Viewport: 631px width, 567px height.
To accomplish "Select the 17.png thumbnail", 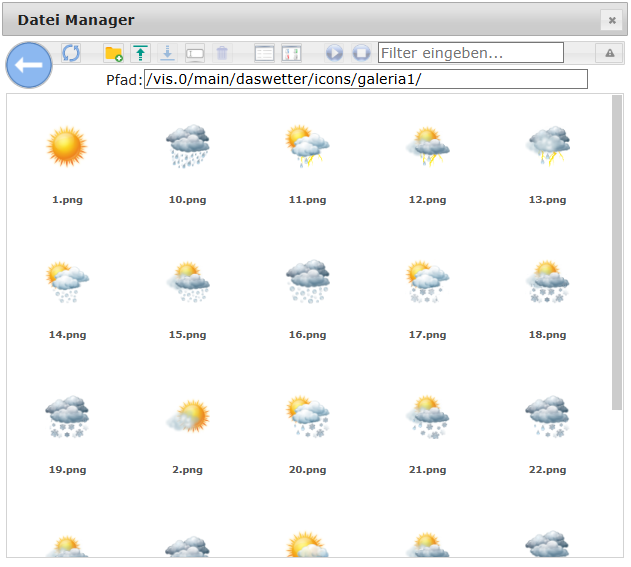I will pos(427,281).
